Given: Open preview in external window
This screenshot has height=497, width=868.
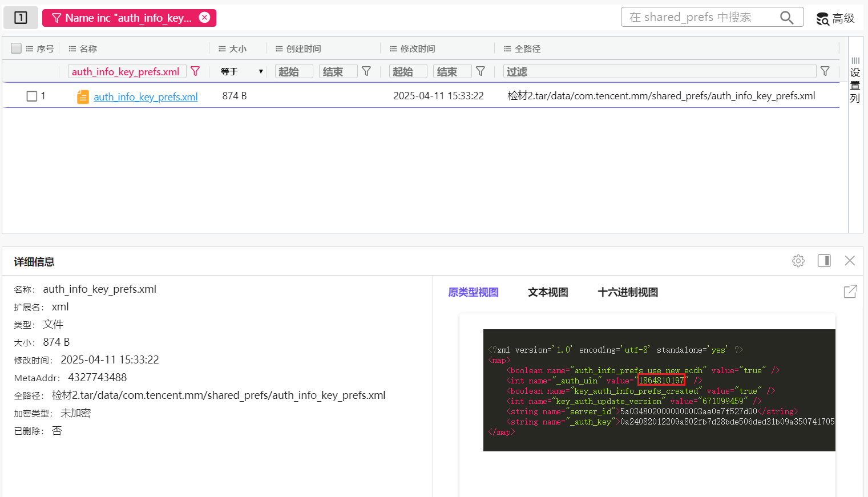Looking at the screenshot, I should pos(850,292).
